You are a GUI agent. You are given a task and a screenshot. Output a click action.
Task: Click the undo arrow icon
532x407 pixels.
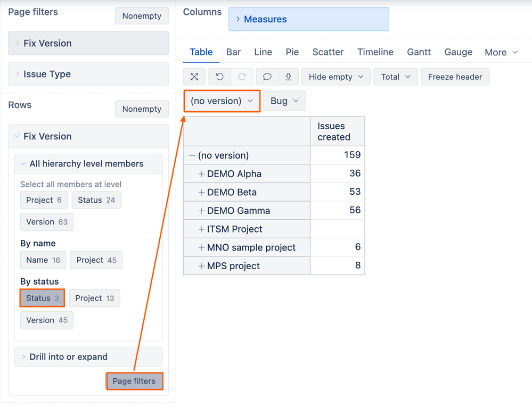219,77
